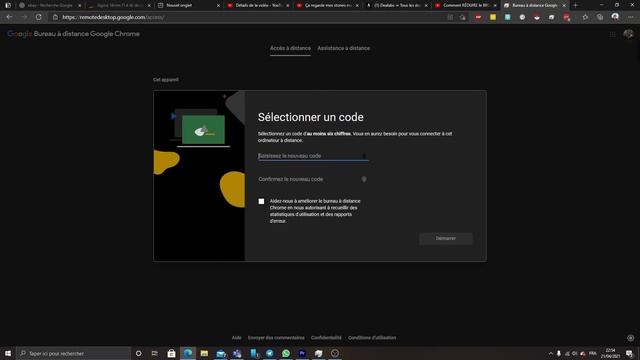Open 'Conditions d'utilisation' footer link
Image resolution: width=640 pixels, height=360 pixels.
tap(372, 338)
